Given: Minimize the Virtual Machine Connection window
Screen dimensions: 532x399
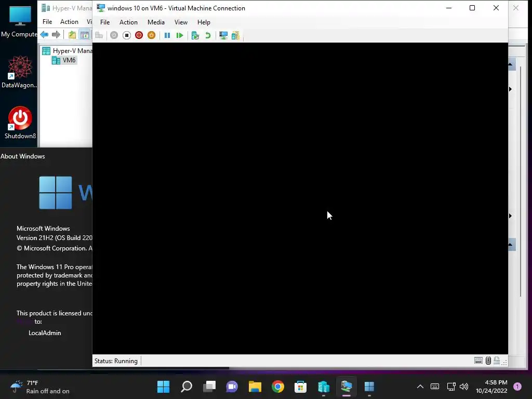Looking at the screenshot, I should (449, 8).
